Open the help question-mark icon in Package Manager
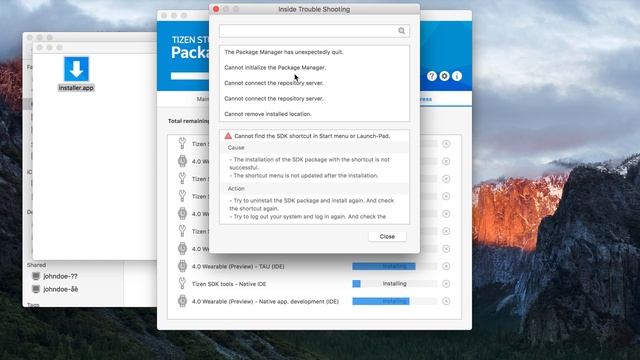This screenshot has height=360, width=640. pos(432,76)
